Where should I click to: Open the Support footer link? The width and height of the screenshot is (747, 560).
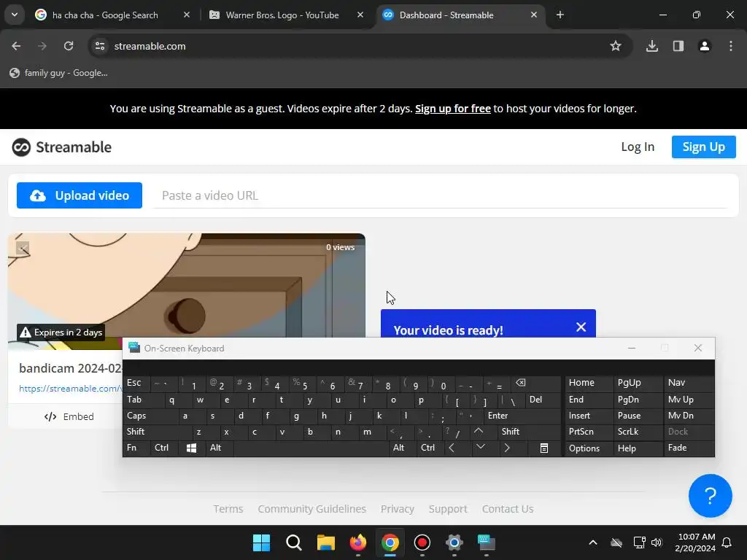(448, 508)
